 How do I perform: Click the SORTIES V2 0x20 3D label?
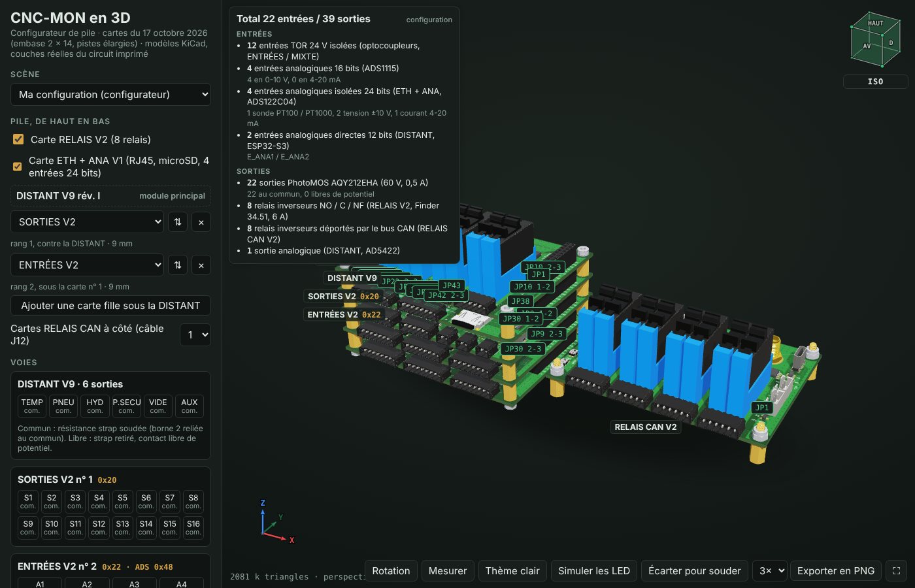(x=343, y=297)
